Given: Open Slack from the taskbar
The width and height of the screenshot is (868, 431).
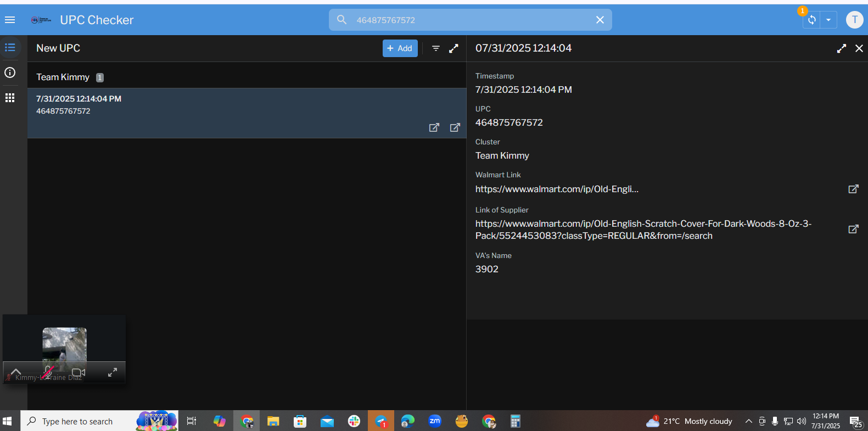Looking at the screenshot, I should [x=354, y=421].
